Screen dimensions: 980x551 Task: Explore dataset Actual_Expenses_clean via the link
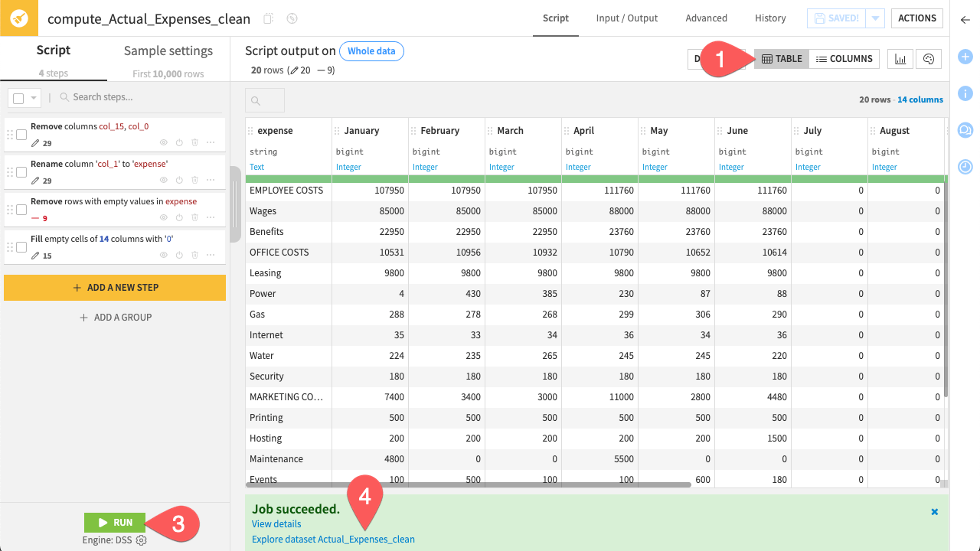pos(332,539)
